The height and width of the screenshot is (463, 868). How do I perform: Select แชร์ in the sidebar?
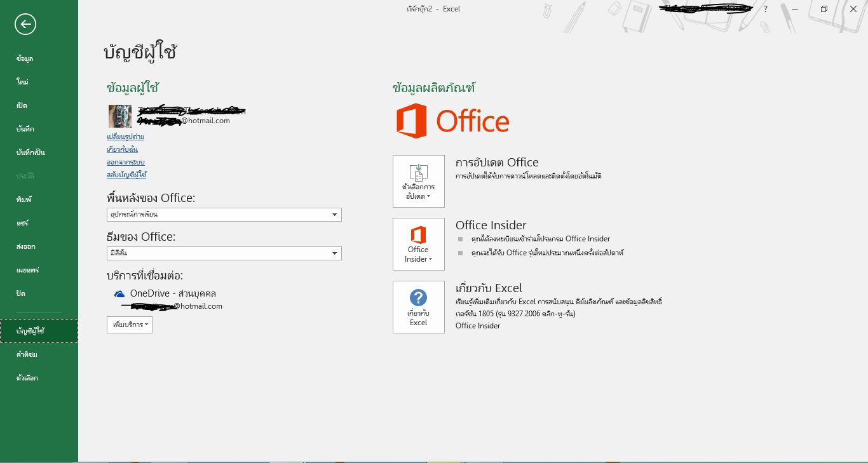click(x=39, y=223)
